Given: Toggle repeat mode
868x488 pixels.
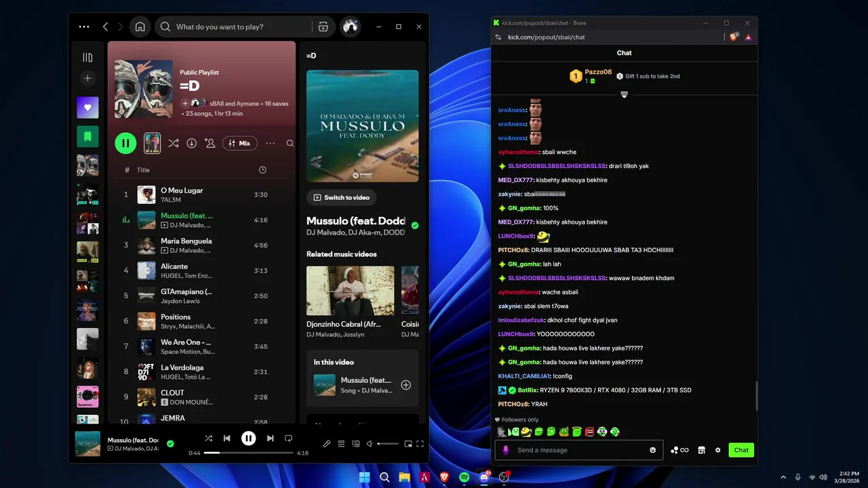Looking at the screenshot, I should (x=288, y=439).
